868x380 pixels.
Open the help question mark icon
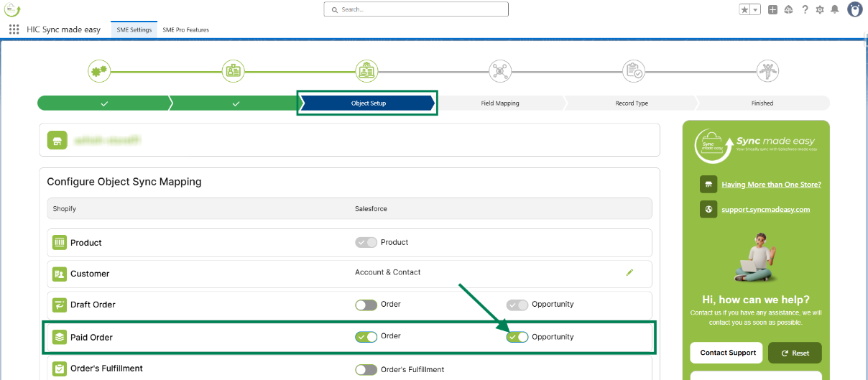pos(805,9)
